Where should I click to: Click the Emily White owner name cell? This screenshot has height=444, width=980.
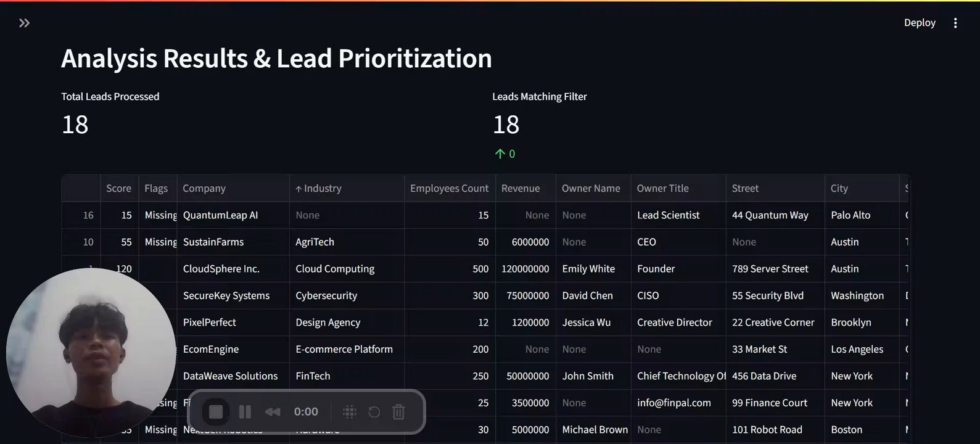coord(588,269)
